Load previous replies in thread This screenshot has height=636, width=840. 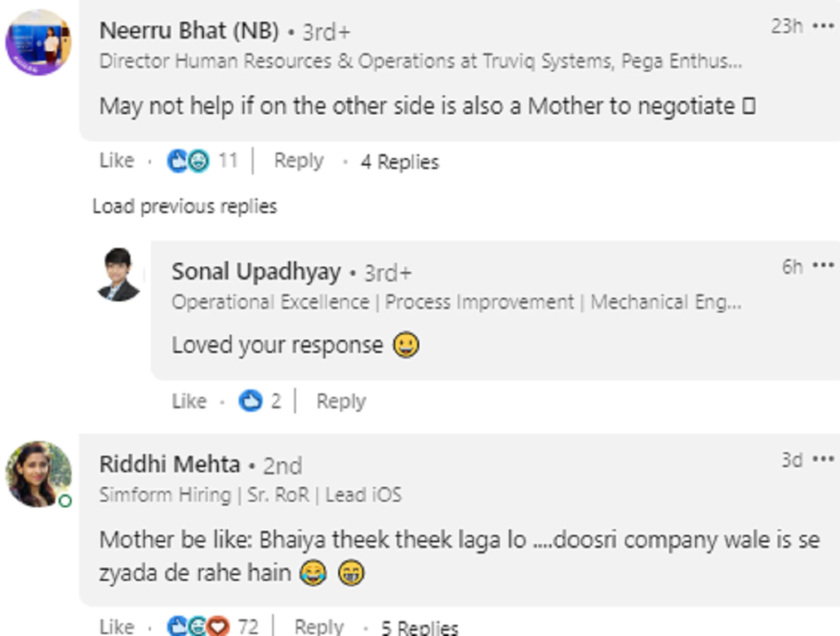[x=185, y=207]
